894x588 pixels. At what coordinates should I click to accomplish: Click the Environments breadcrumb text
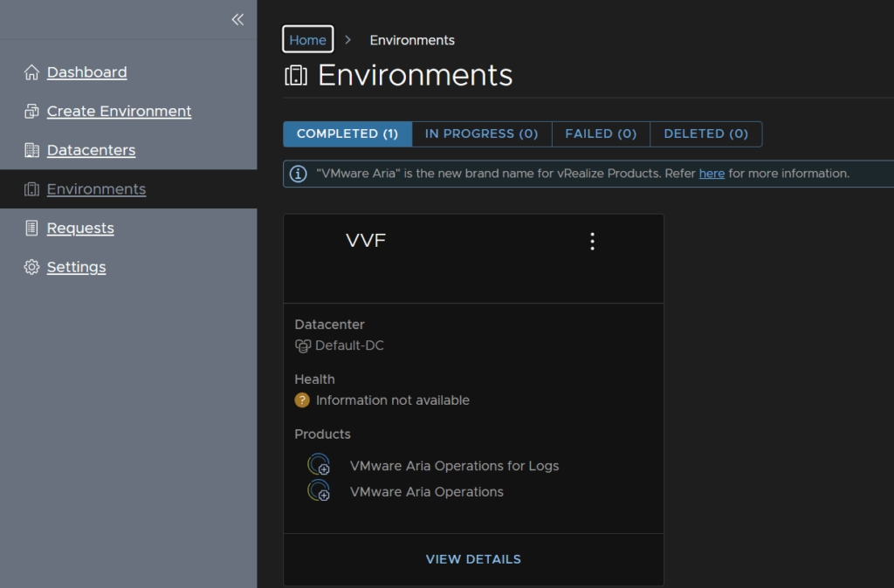[412, 40]
